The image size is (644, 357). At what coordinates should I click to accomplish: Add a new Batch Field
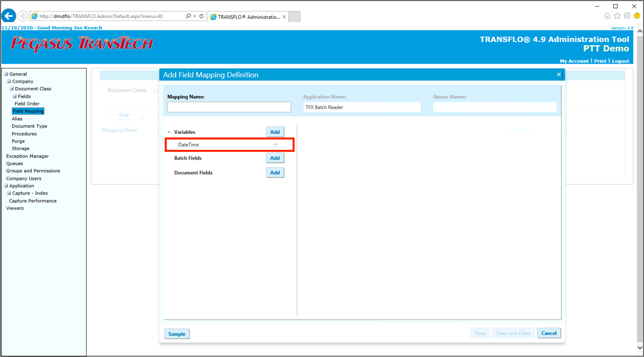[275, 158]
